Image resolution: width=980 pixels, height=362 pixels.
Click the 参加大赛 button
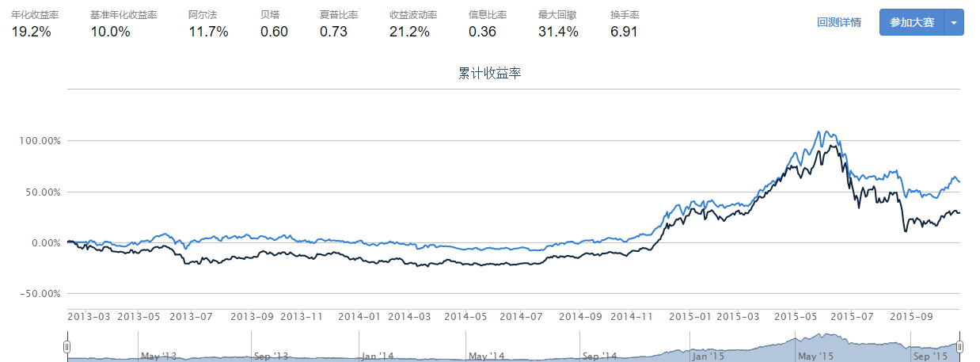(911, 22)
